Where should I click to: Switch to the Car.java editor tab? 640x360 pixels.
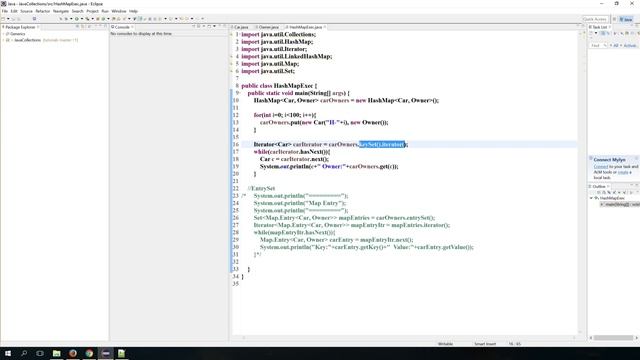coord(240,27)
